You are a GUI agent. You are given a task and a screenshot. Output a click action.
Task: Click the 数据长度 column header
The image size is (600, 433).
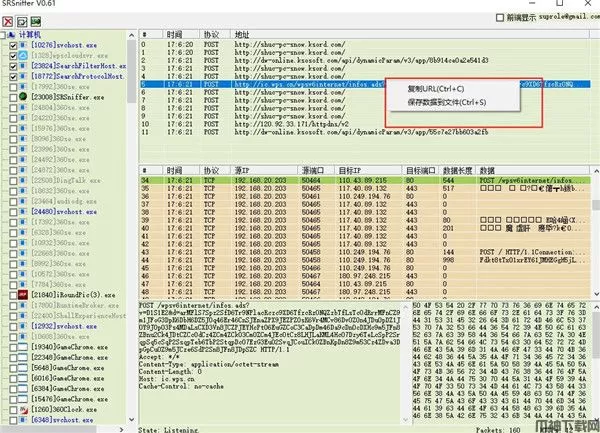click(455, 169)
